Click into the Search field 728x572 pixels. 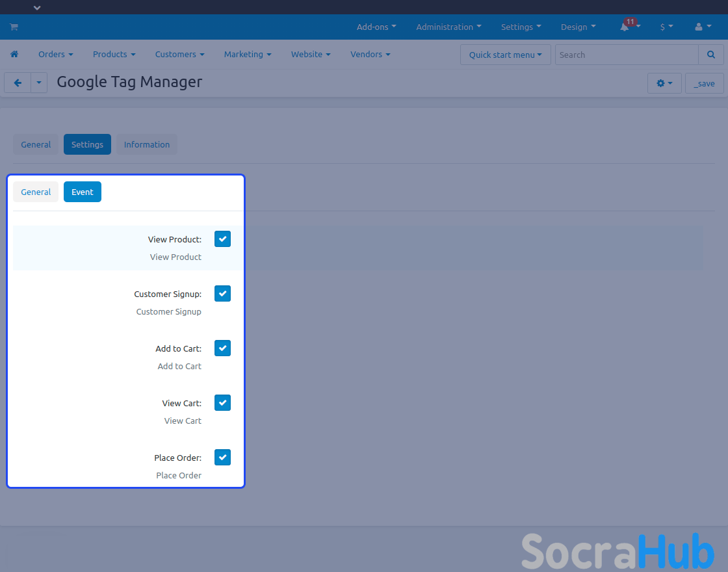tap(627, 55)
